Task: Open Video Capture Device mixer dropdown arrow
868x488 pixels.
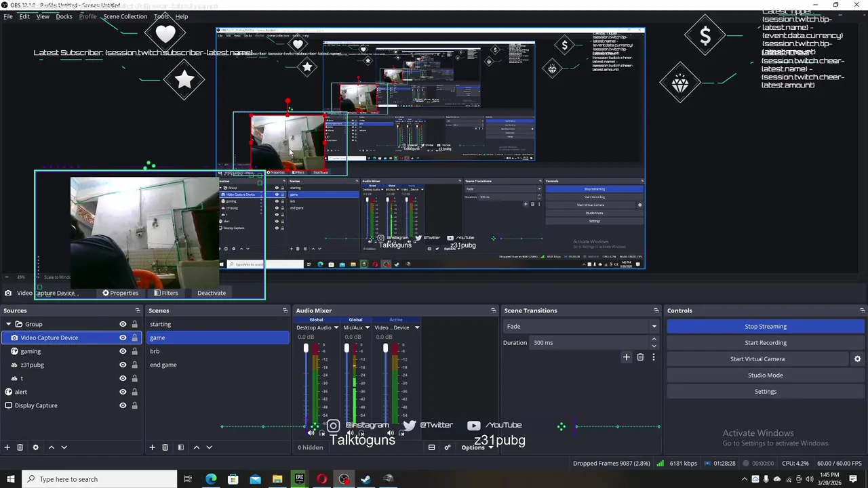Action: tap(416, 327)
